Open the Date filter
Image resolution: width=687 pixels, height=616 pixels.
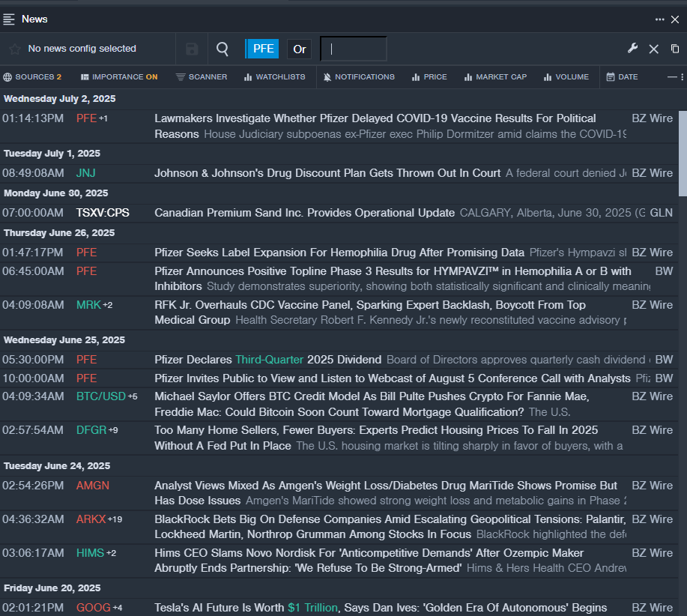tap(622, 77)
